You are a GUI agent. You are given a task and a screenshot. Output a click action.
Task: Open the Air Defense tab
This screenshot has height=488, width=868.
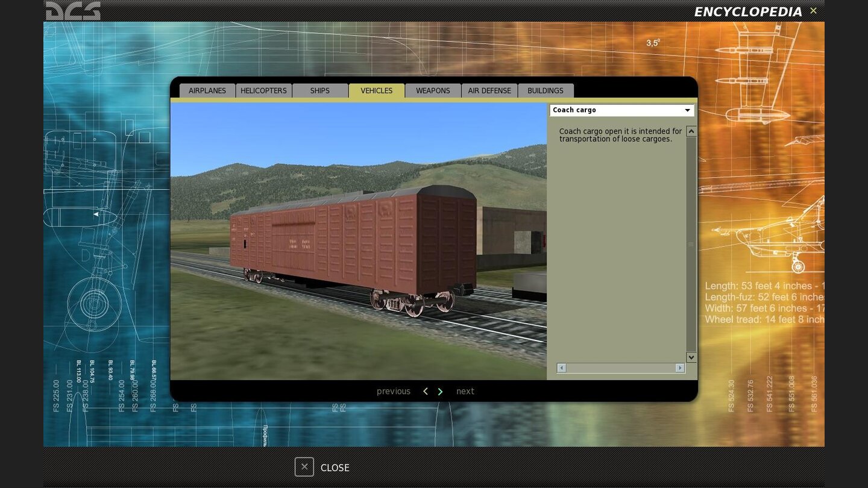pyautogui.click(x=489, y=90)
